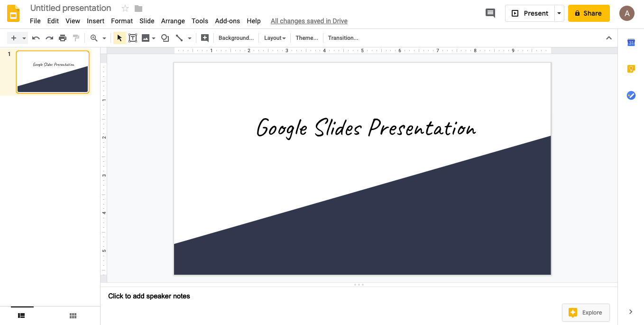Open the Layout dropdown
Screen dimensions: 644x325
[275, 37]
